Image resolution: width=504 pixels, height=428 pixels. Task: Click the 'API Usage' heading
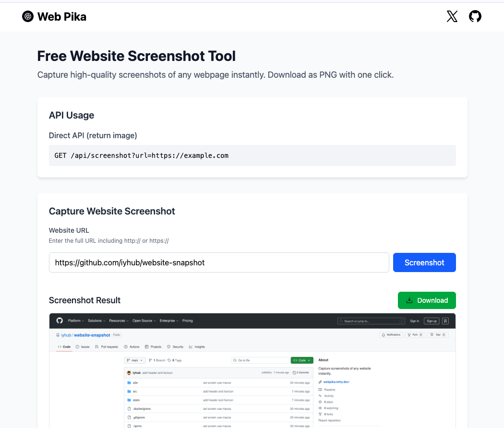coord(72,115)
